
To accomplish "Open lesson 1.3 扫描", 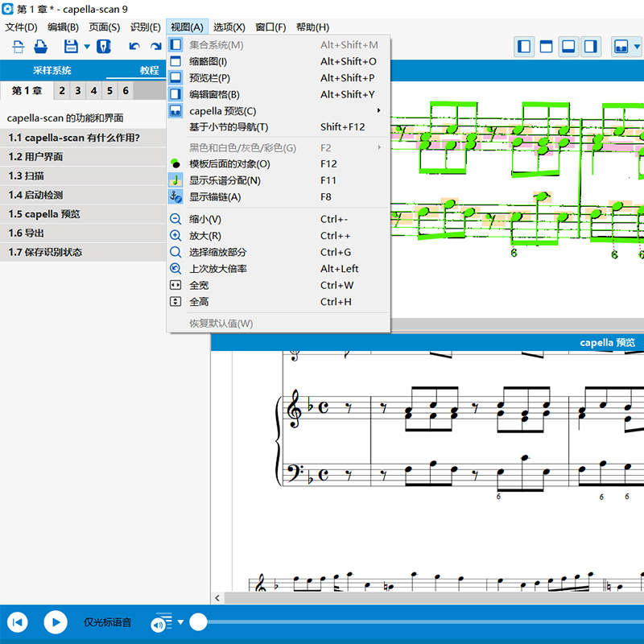I will tap(83, 175).
